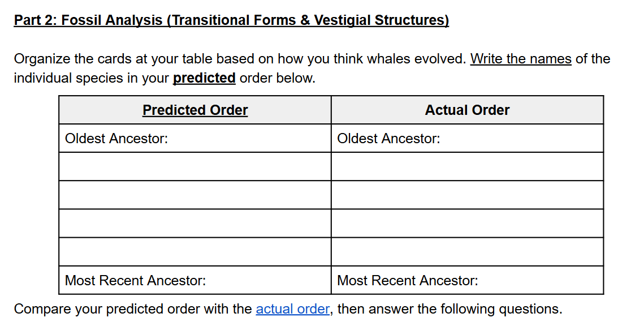Select fourth row of Actual Order column
This screenshot has width=644, height=326.
pos(468,223)
